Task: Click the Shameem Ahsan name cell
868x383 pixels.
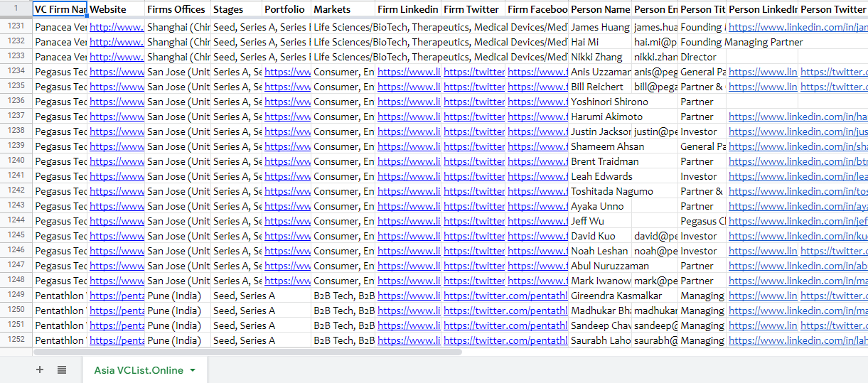Action: tap(601, 146)
